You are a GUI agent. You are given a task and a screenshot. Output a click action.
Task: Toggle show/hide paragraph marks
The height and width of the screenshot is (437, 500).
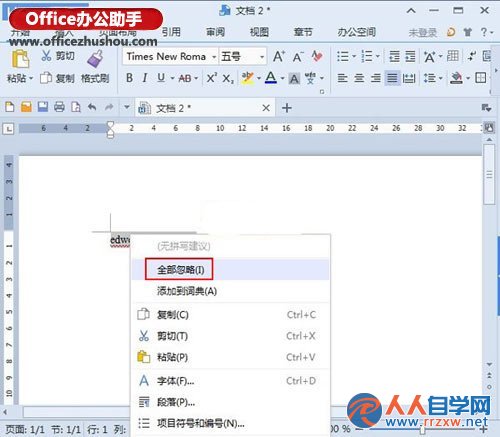coord(471,56)
